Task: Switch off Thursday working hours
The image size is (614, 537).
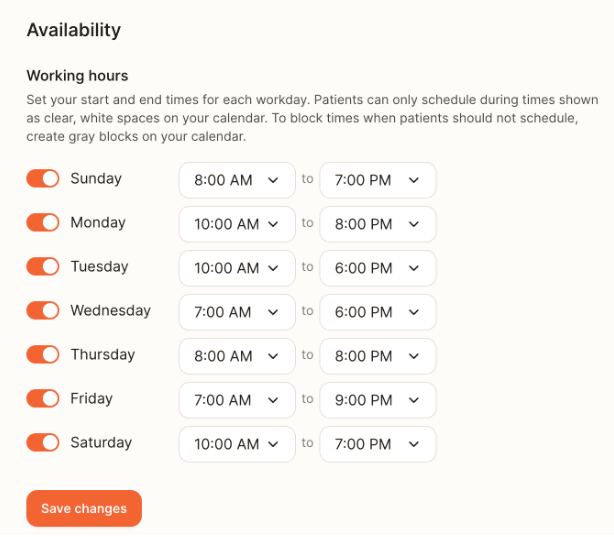Action: click(x=43, y=355)
